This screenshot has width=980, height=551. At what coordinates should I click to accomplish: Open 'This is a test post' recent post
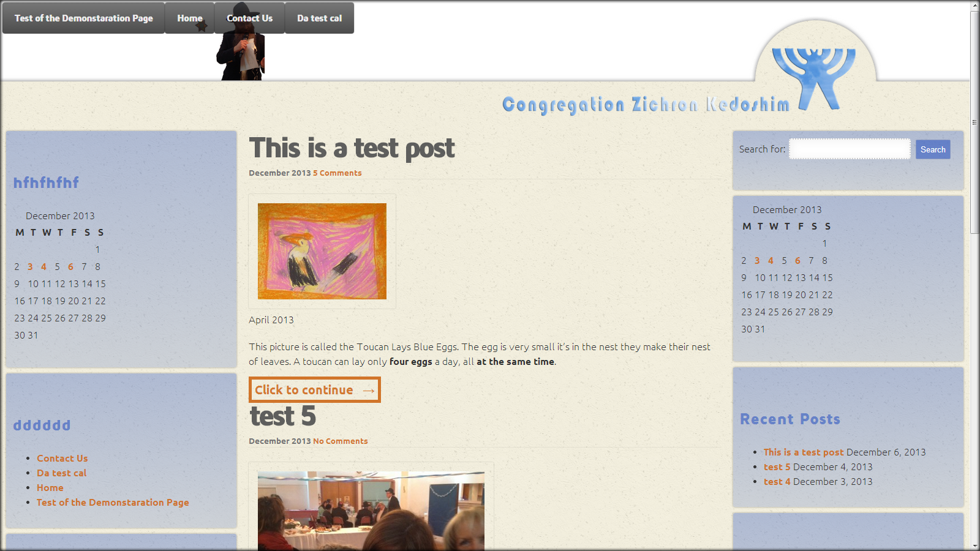(x=804, y=452)
